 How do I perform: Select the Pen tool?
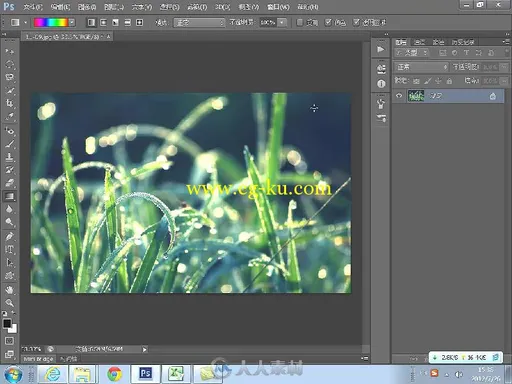[10, 236]
